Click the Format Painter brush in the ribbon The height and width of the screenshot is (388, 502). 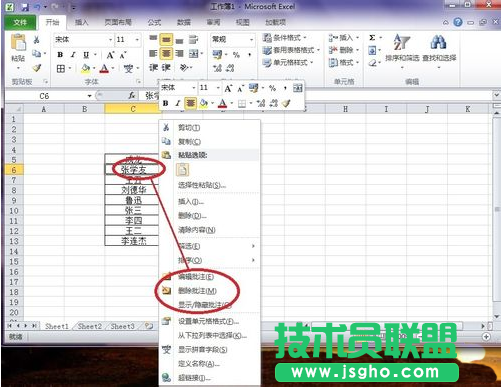pyautogui.click(x=37, y=68)
